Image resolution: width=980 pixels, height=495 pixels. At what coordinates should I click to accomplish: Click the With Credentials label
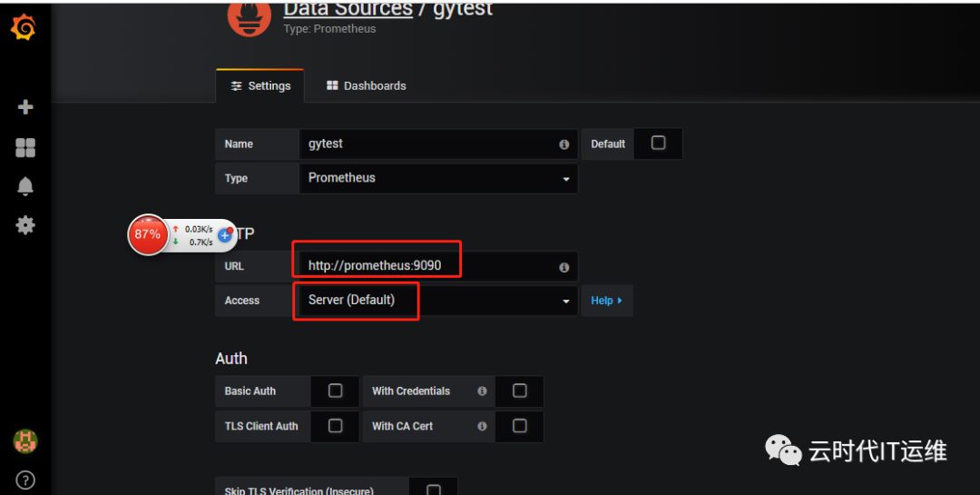(x=411, y=391)
